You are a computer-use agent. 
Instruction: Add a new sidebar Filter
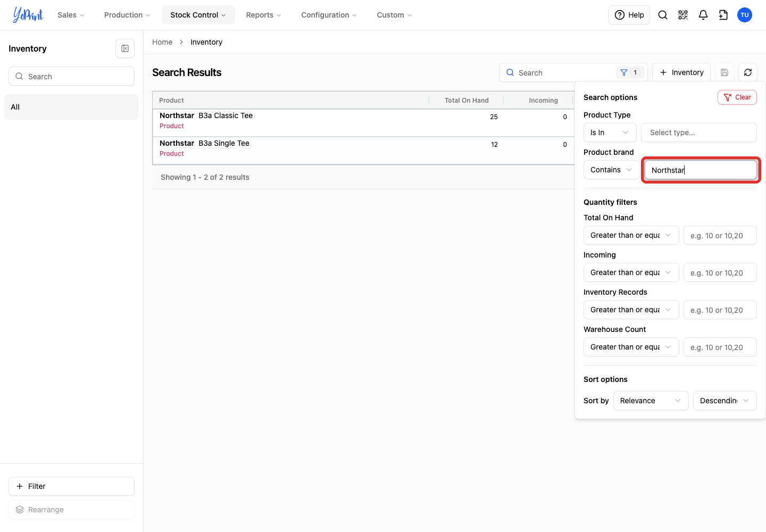point(71,486)
